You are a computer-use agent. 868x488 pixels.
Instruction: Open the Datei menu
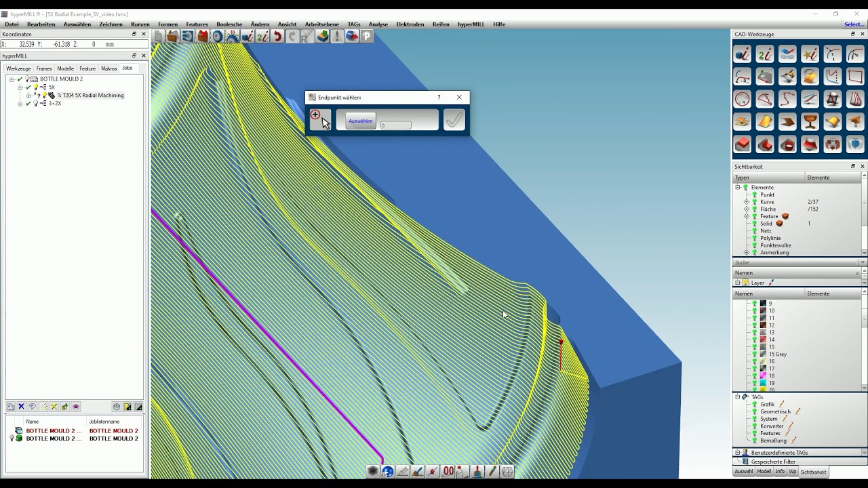point(12,24)
